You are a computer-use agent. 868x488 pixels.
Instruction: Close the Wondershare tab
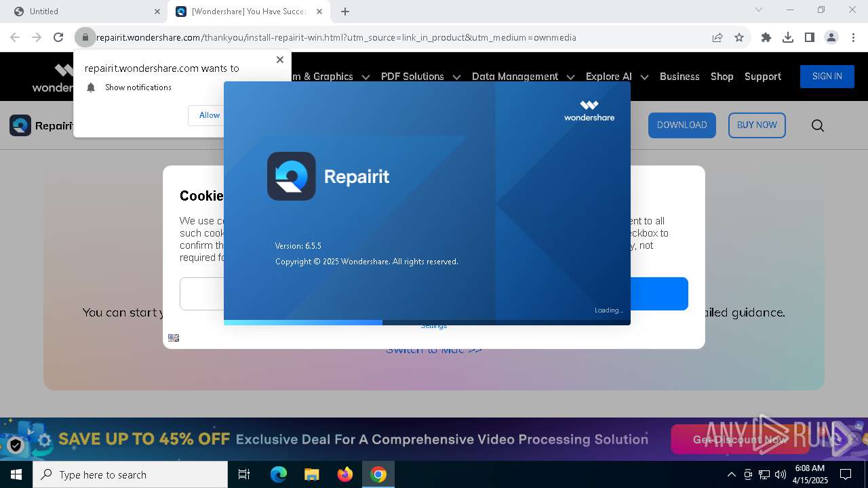(319, 12)
